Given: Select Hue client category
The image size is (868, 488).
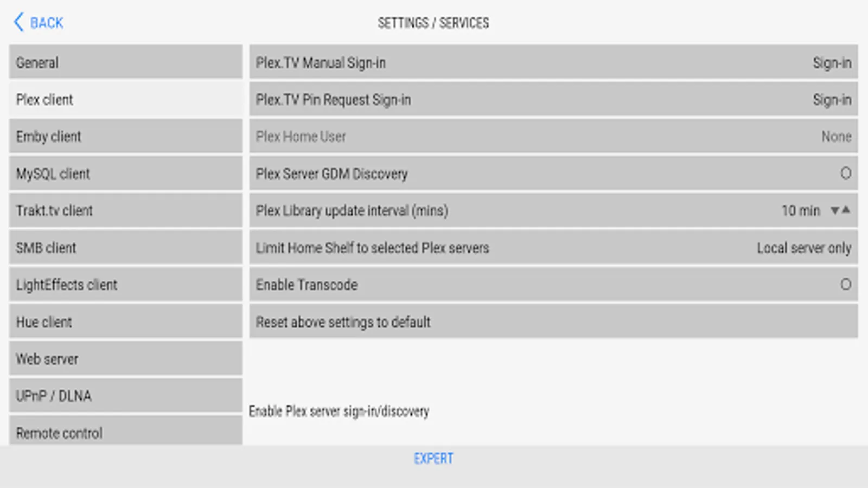Looking at the screenshot, I should (x=125, y=322).
